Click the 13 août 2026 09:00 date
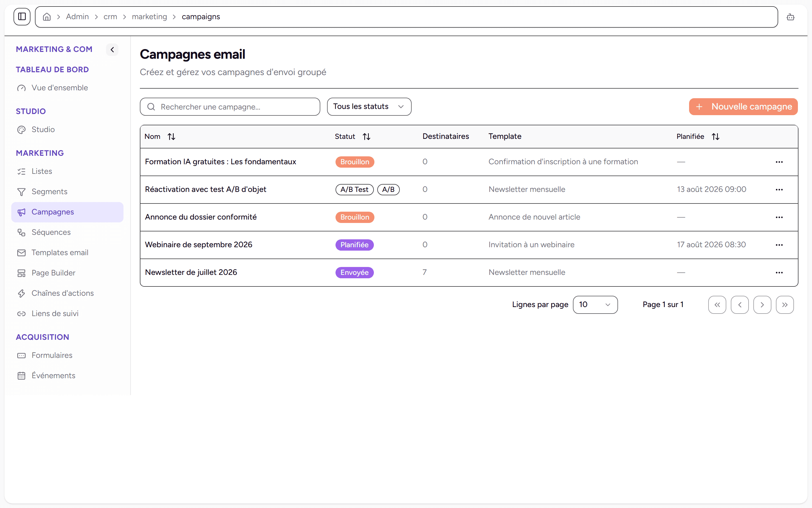The image size is (812, 508). (711, 189)
